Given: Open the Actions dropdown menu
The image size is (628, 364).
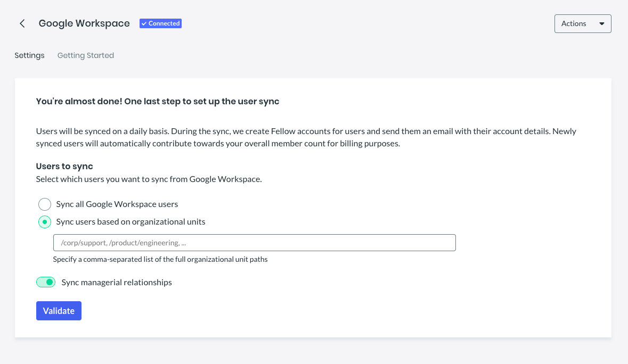Looking at the screenshot, I should [583, 23].
